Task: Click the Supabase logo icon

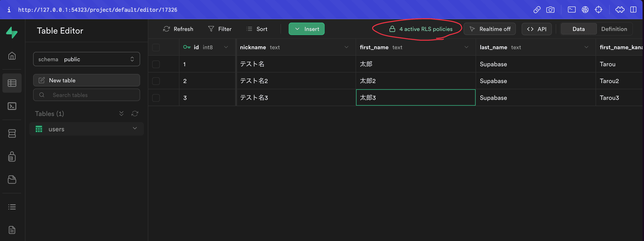Action: tap(12, 32)
